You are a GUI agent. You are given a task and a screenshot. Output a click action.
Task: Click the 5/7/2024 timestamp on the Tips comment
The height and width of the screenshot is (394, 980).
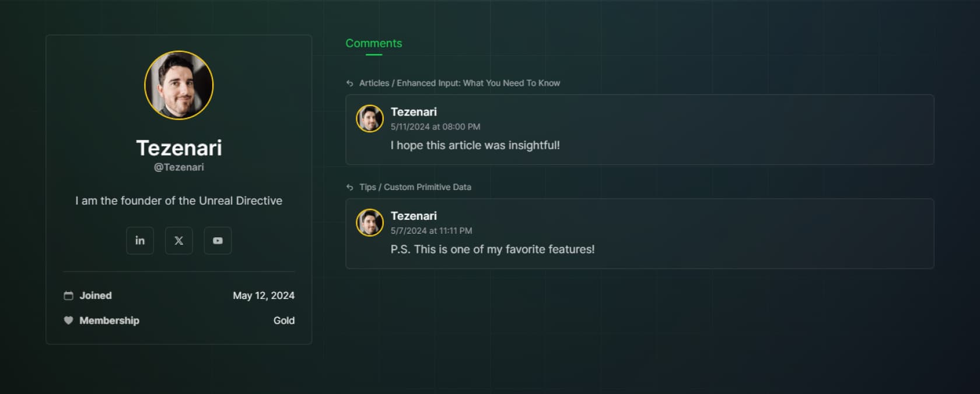[430, 231]
